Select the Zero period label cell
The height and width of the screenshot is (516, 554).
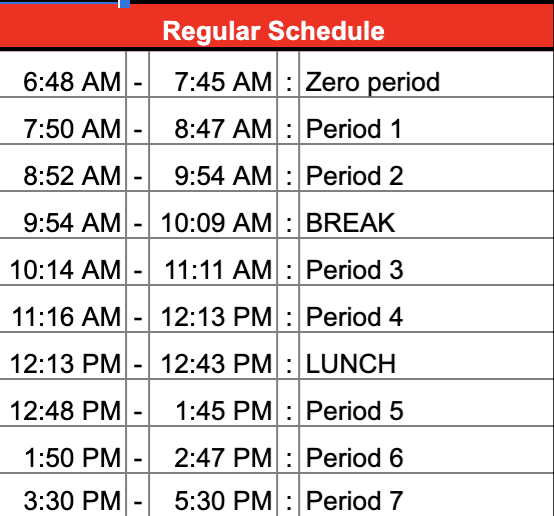pyautogui.click(x=426, y=74)
